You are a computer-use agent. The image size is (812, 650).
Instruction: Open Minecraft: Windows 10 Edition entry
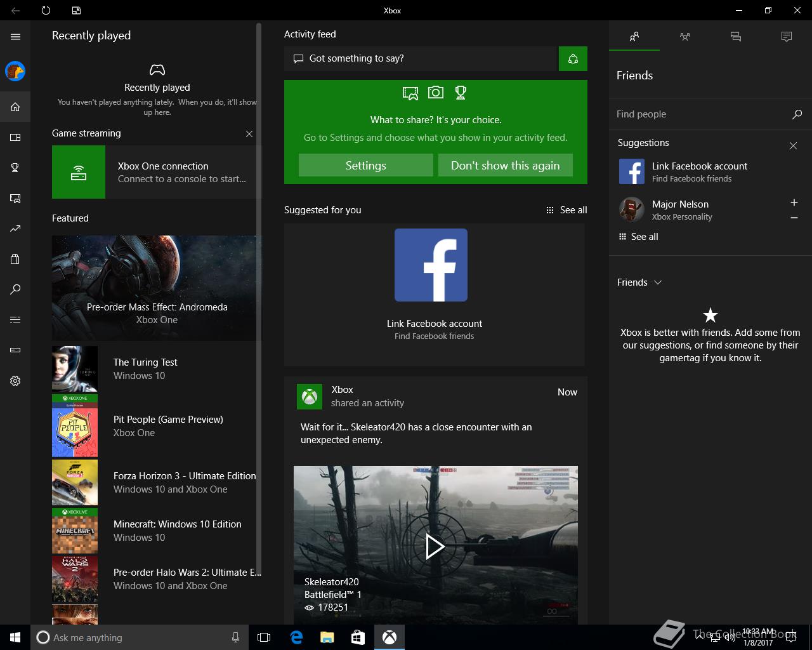pos(157,531)
